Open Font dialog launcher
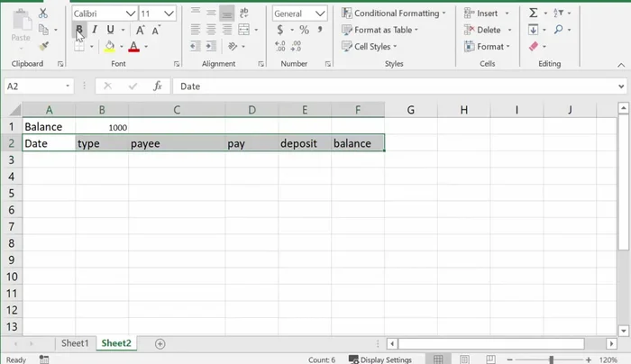Viewport: 631px width, 364px height. click(x=177, y=64)
